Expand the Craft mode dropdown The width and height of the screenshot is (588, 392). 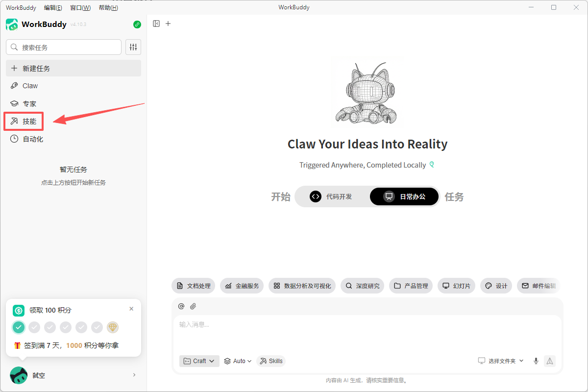pyautogui.click(x=199, y=361)
